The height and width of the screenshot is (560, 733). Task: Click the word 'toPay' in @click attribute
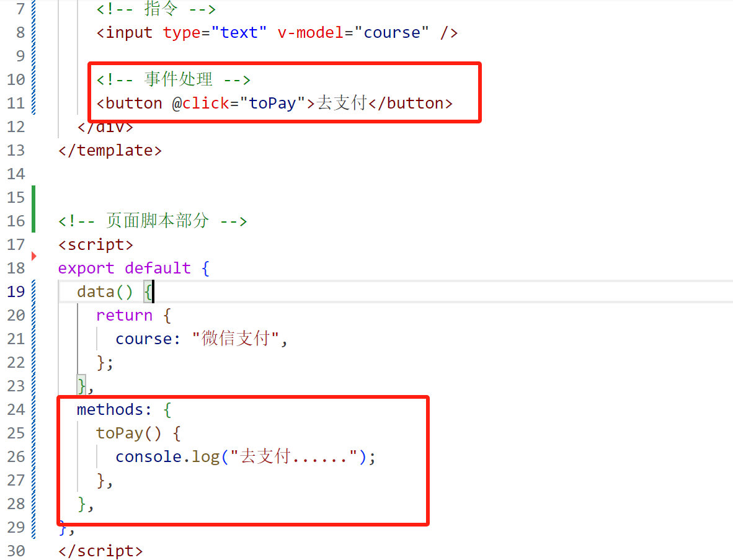(272, 104)
